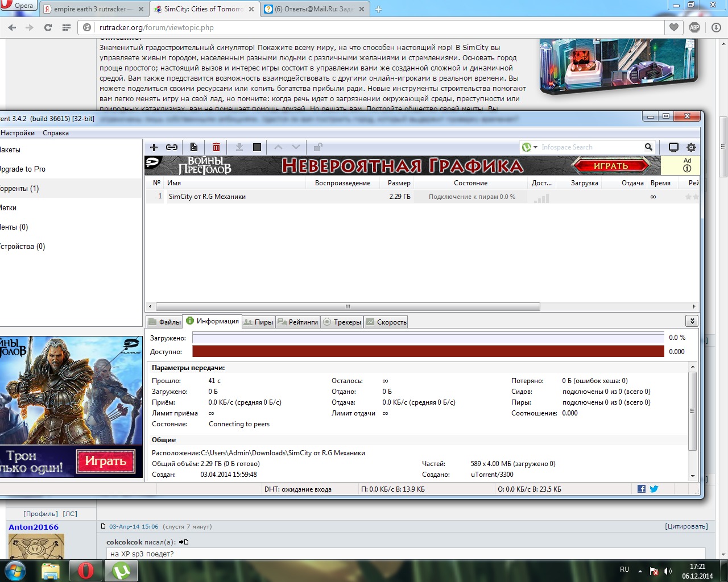Open Opera Speed Dial grid icon
This screenshot has height=582, width=728.
point(67,27)
